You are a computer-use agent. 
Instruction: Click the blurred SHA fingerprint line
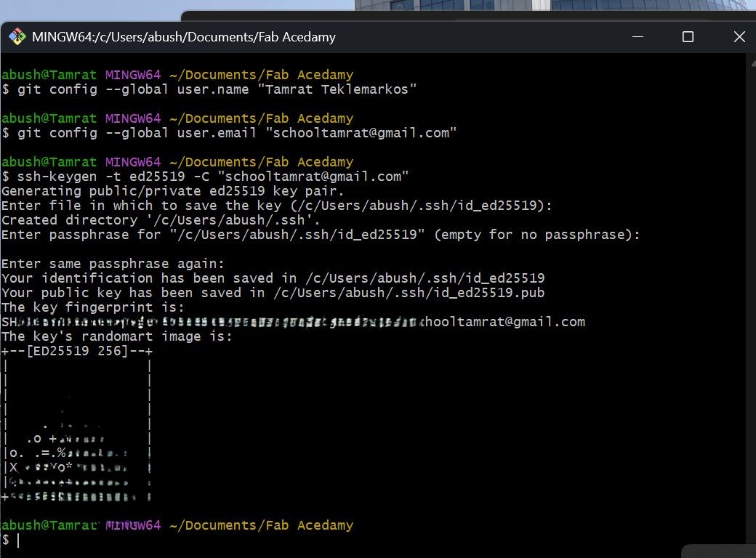(x=293, y=322)
